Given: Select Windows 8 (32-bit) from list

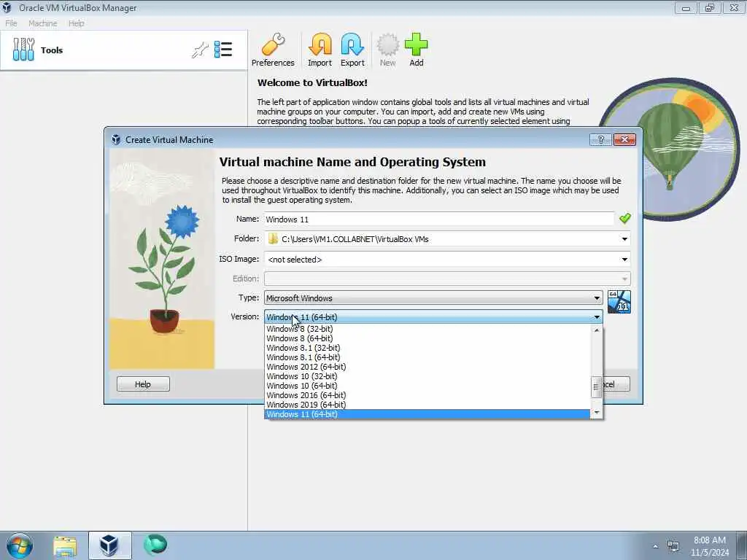Looking at the screenshot, I should click(427, 329).
